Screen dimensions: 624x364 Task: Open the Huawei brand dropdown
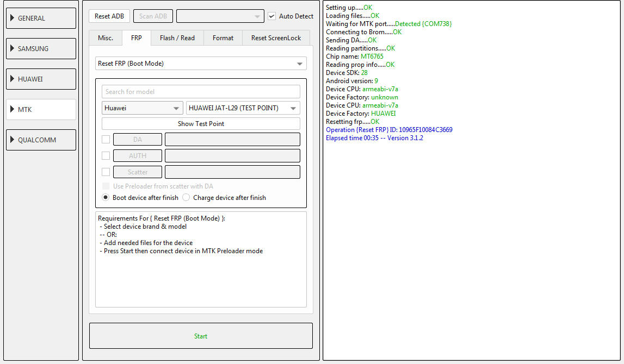point(142,108)
